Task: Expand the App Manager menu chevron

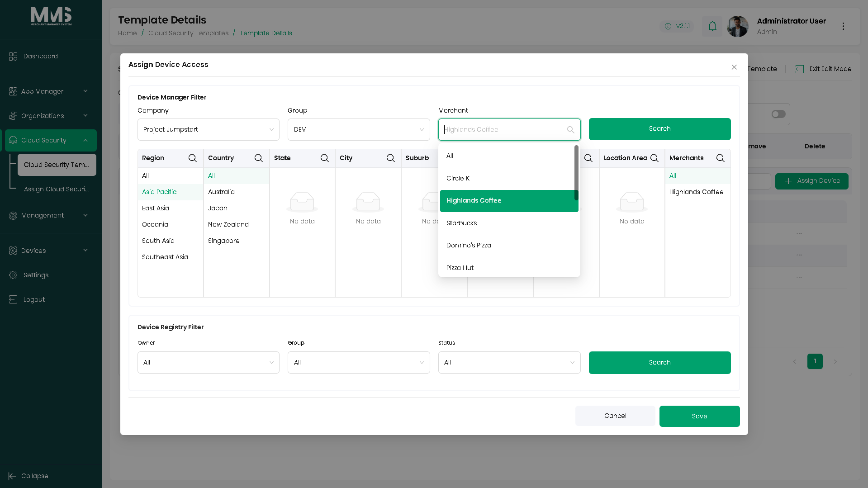Action: click(85, 91)
